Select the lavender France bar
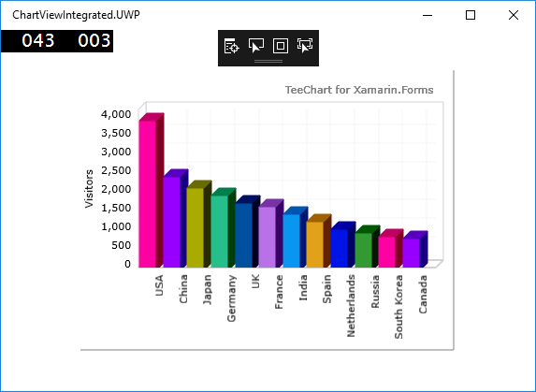 [268, 237]
